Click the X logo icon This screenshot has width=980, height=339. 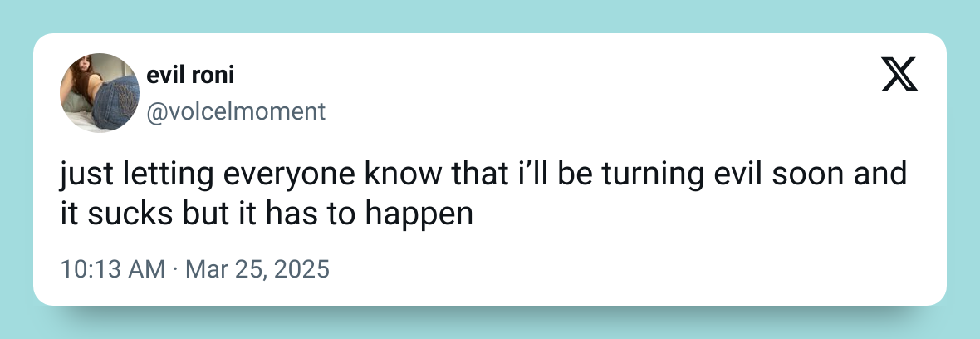[x=899, y=76]
